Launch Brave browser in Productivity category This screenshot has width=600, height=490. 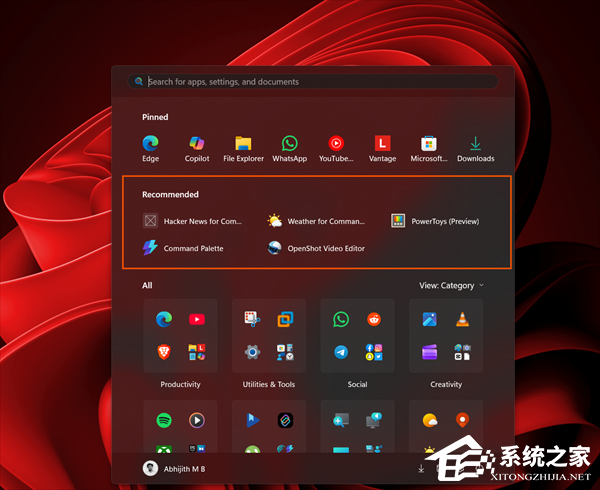pos(164,352)
